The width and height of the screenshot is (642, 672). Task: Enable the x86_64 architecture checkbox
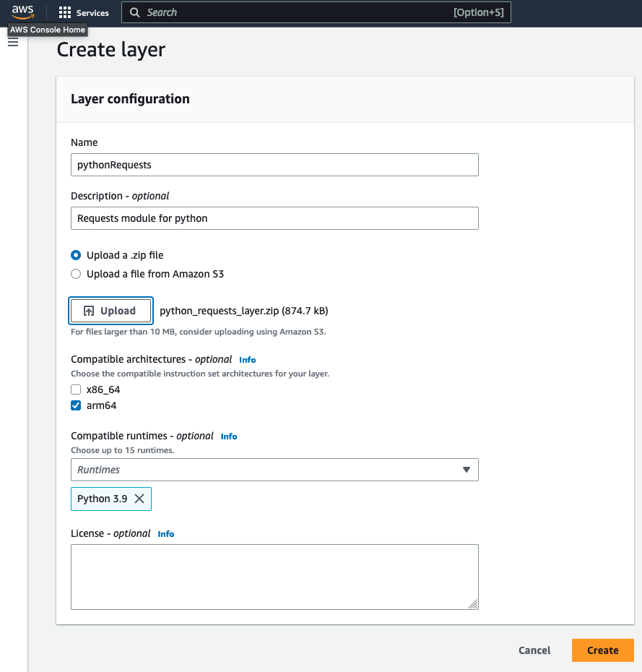[x=76, y=389]
